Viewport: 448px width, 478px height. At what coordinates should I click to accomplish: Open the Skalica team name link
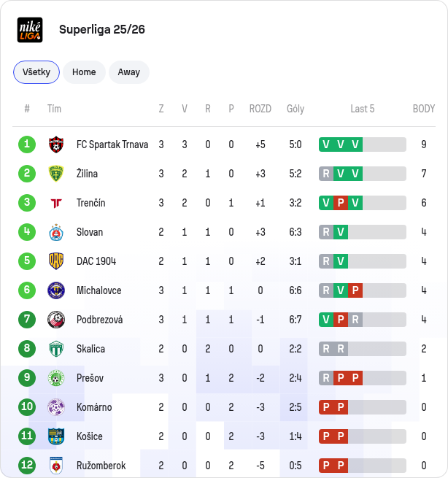pyautogui.click(x=90, y=349)
